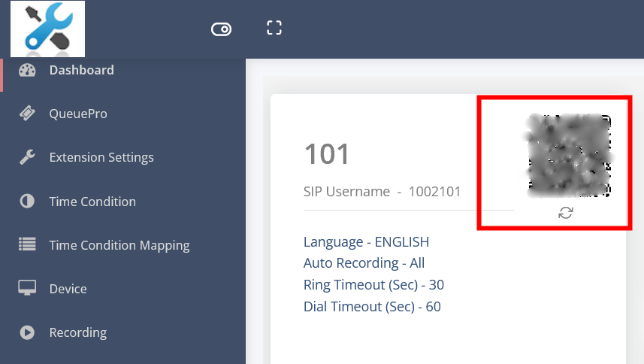Screen dimensions: 644x364
Task: Go to Extension Settings text label
Action: pyautogui.click(x=101, y=158)
